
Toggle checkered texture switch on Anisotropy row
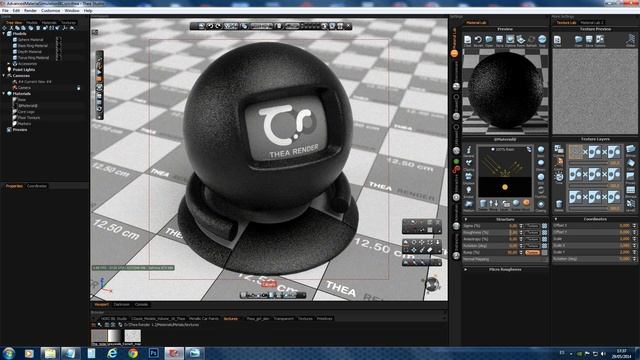(x=544, y=239)
